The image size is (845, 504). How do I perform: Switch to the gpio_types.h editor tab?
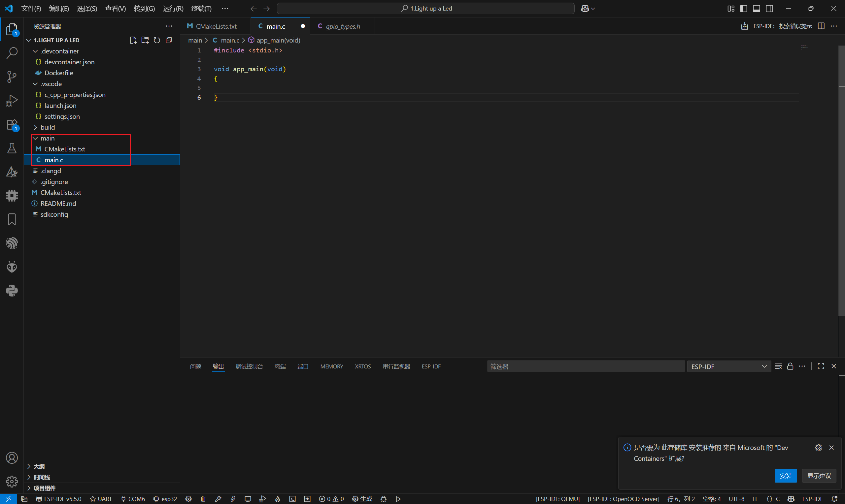coord(343,26)
